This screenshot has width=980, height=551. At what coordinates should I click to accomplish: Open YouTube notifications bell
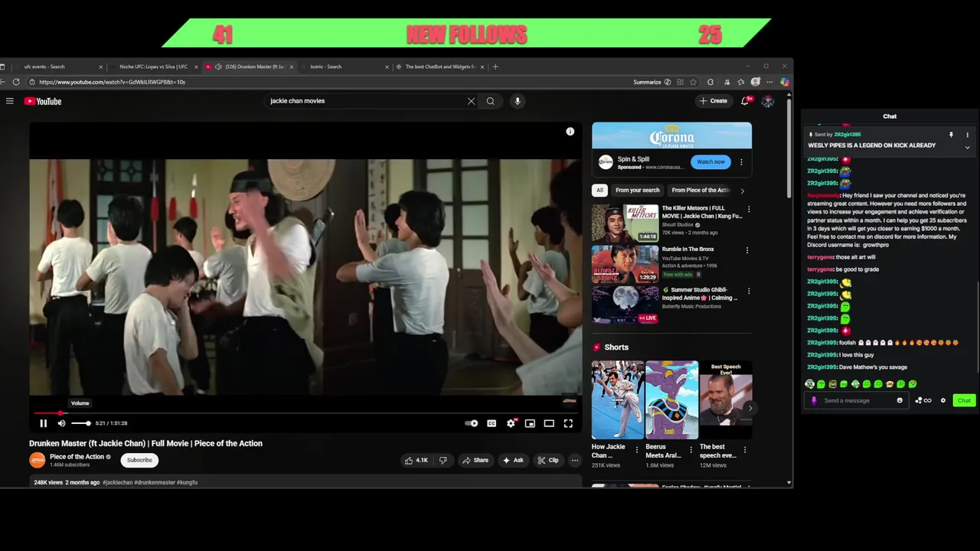coord(745,101)
